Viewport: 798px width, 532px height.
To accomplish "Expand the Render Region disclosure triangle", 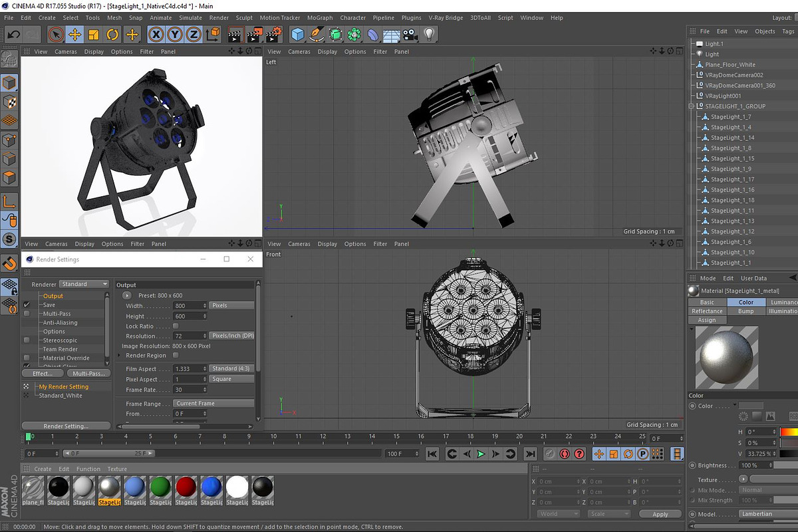I will 120,355.
